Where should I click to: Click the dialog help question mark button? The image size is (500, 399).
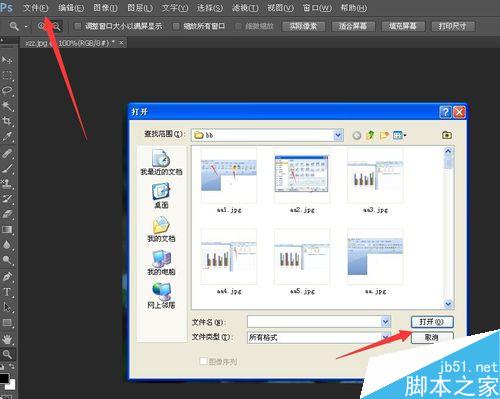445,112
